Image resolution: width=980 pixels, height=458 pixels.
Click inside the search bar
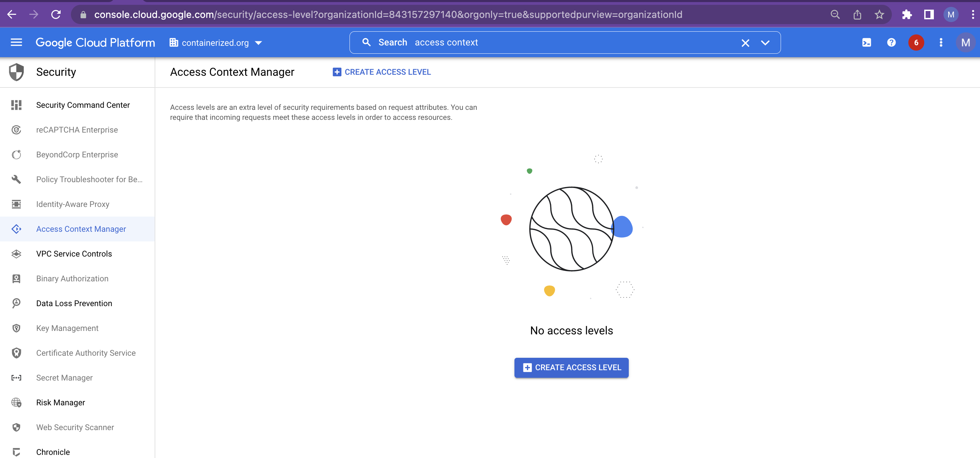coord(533,42)
